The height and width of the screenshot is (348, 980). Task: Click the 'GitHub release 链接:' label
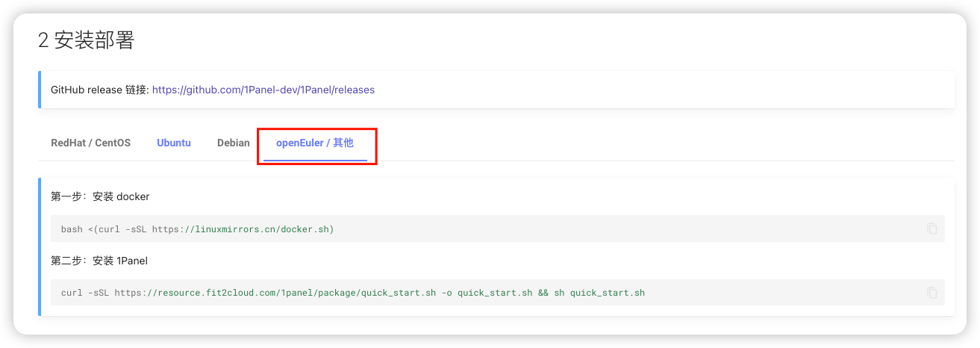pos(100,90)
